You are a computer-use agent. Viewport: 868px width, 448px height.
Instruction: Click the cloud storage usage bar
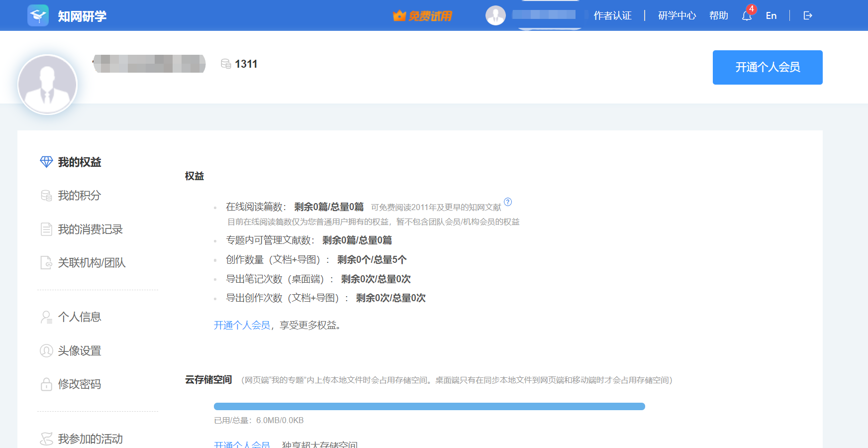click(x=429, y=407)
